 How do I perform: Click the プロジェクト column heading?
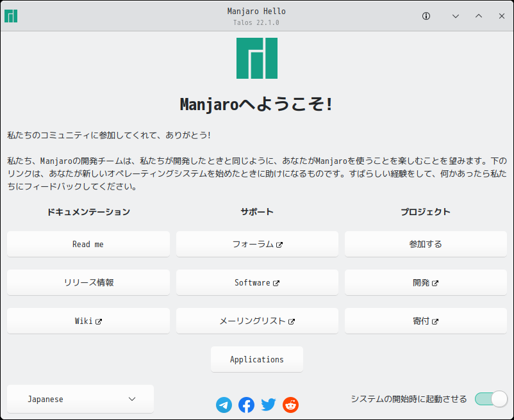click(426, 212)
